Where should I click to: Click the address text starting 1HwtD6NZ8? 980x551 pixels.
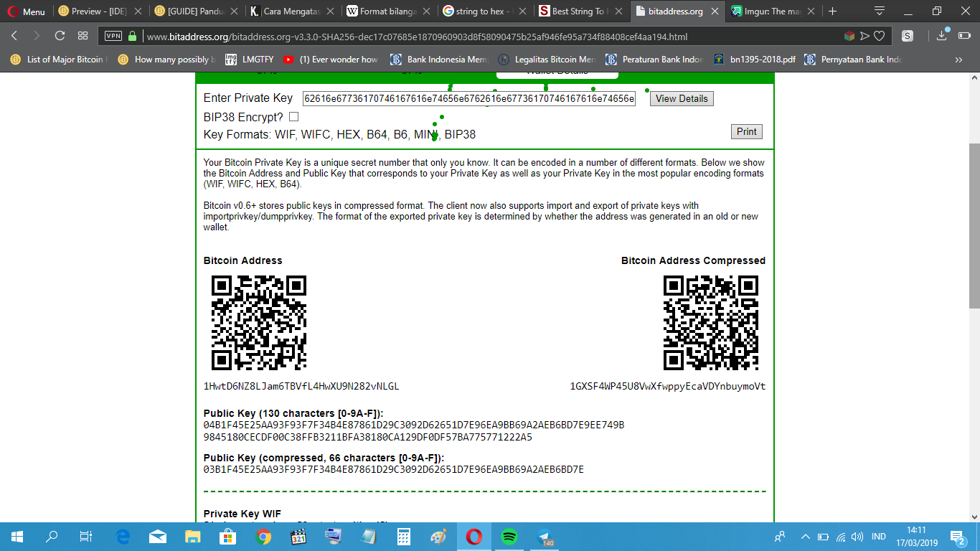(301, 386)
